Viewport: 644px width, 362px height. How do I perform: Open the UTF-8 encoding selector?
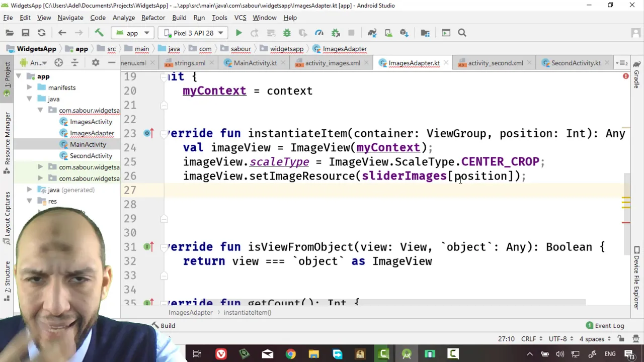pyautogui.click(x=561, y=339)
